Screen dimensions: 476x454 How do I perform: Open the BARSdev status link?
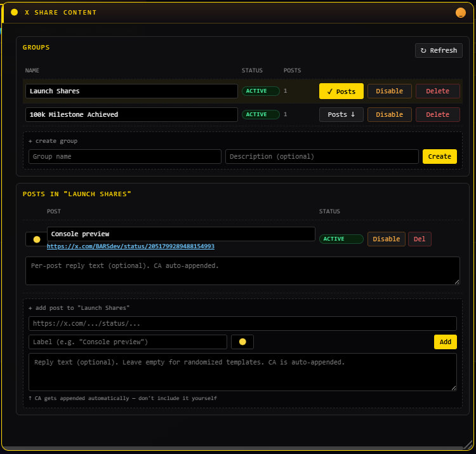131,246
